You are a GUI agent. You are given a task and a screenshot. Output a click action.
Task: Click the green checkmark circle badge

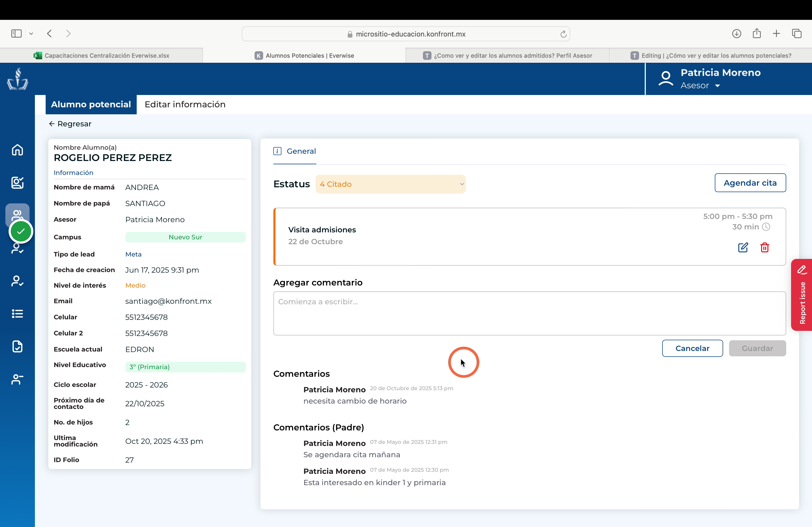point(21,232)
